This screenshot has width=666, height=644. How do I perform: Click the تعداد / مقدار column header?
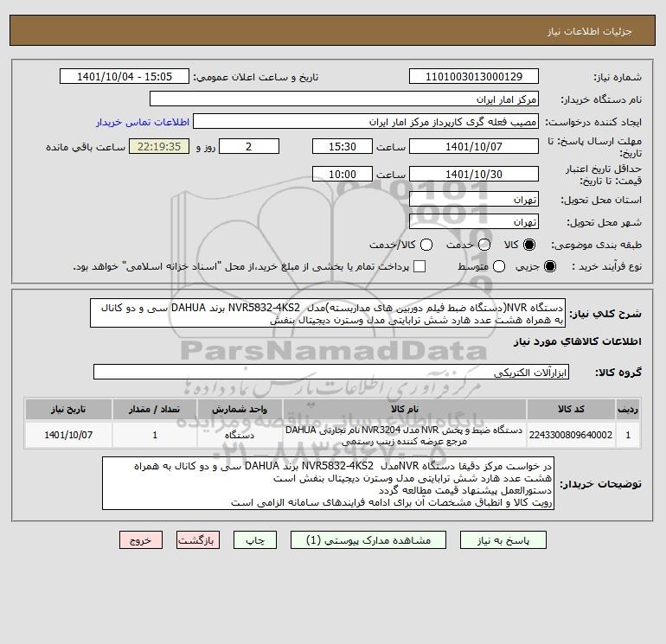tap(155, 409)
